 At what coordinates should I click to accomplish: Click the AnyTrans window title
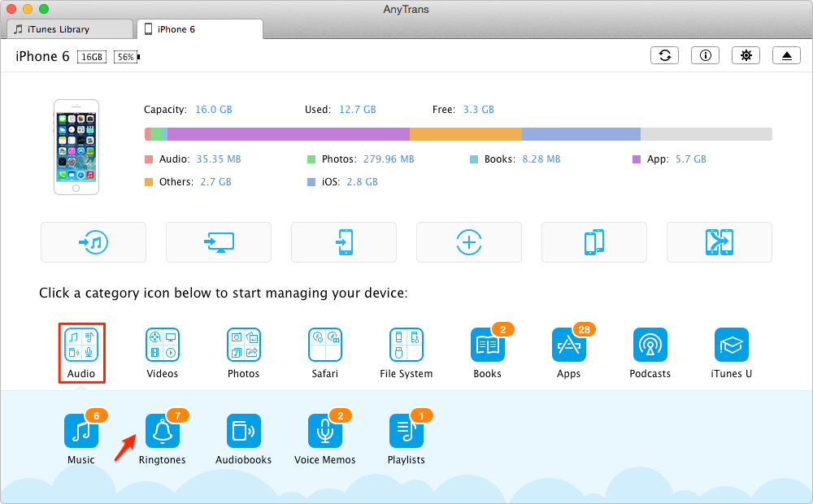406,9
